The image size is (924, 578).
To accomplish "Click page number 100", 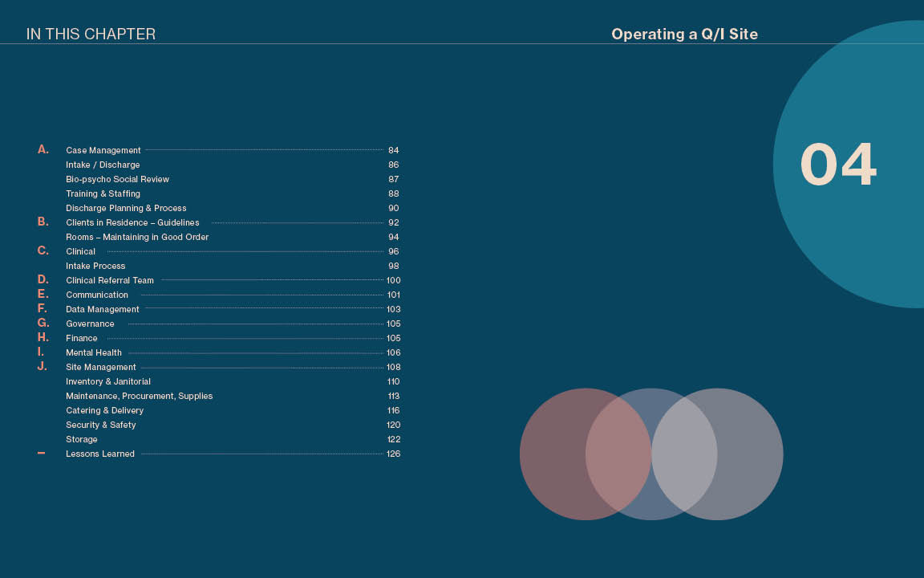I will (x=394, y=280).
